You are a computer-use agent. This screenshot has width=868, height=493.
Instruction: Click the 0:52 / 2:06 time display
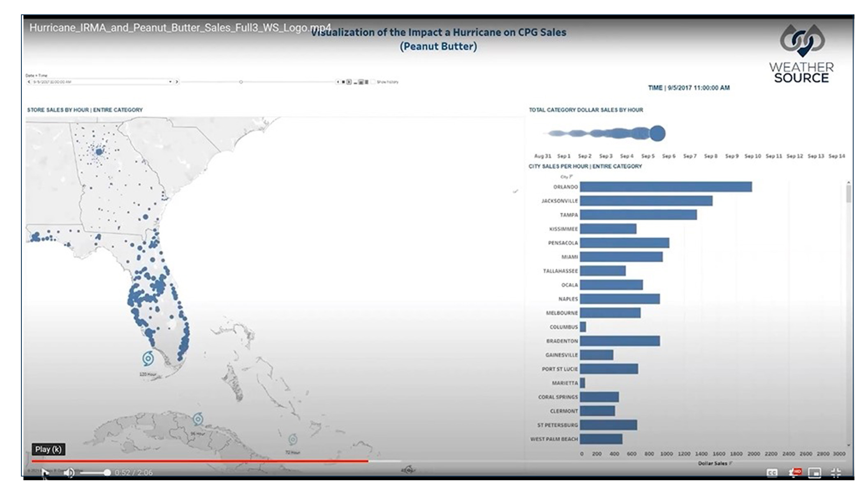pos(134,472)
